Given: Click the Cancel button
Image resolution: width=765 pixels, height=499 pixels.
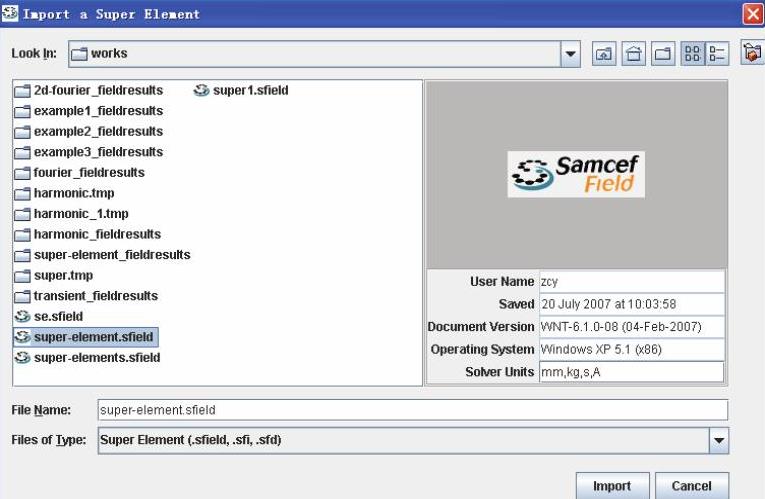Looking at the screenshot, I should [x=692, y=486].
